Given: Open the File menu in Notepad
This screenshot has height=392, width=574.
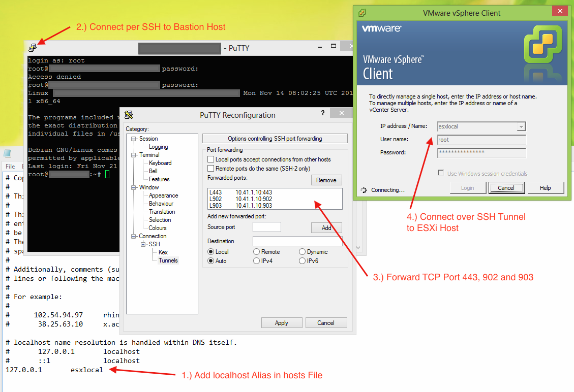Looking at the screenshot, I should pyautogui.click(x=10, y=167).
